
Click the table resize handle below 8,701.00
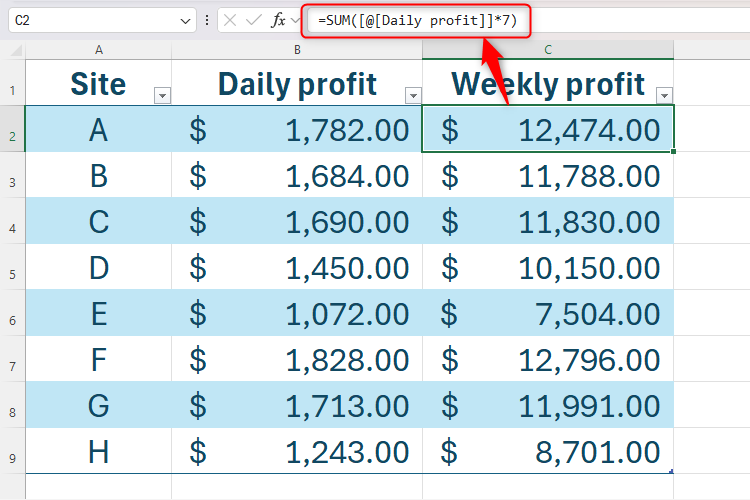671,471
